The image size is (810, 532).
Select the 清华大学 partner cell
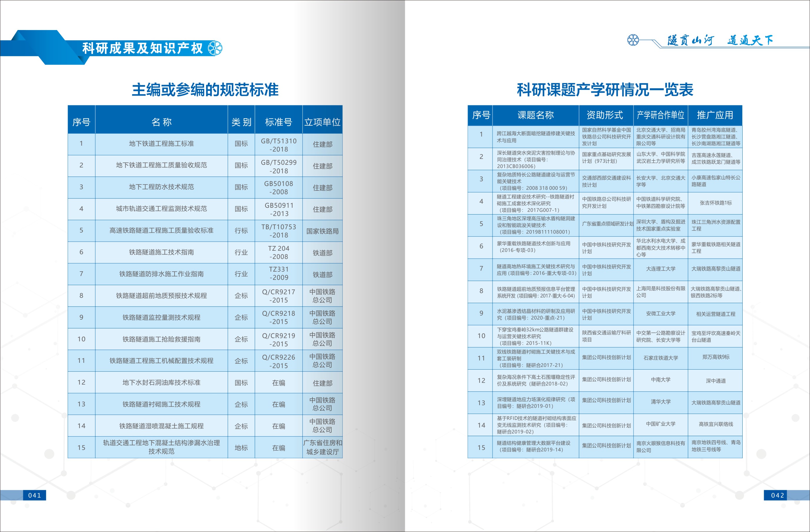coord(660,402)
